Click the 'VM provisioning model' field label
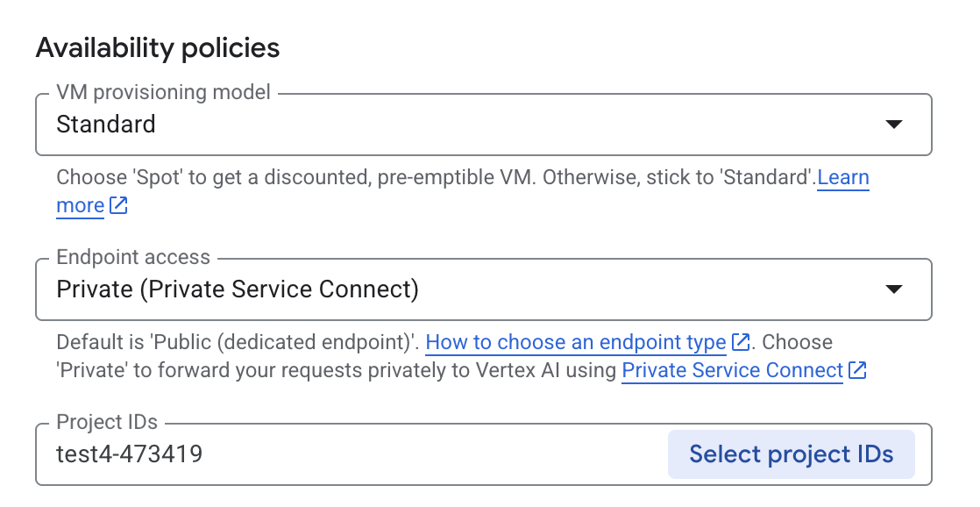 [164, 92]
